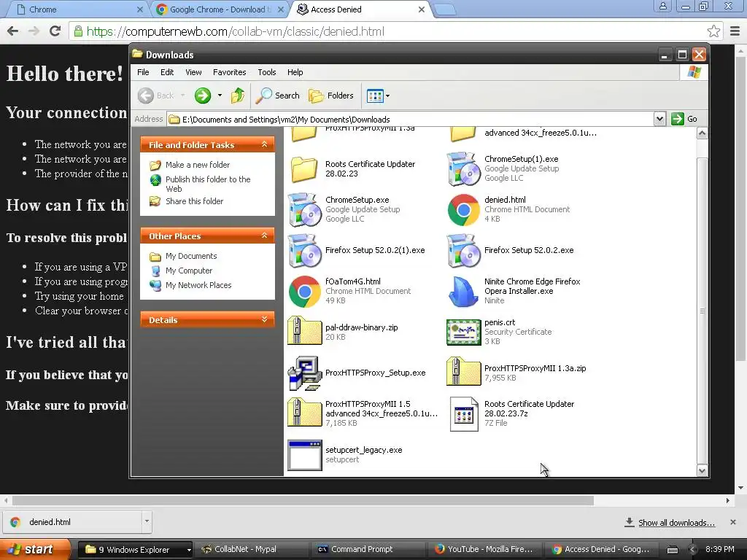Screen dimensions: 747x560
Task: Select the pal-ddraw-binary.zip archive icon
Action: pyautogui.click(x=304, y=331)
